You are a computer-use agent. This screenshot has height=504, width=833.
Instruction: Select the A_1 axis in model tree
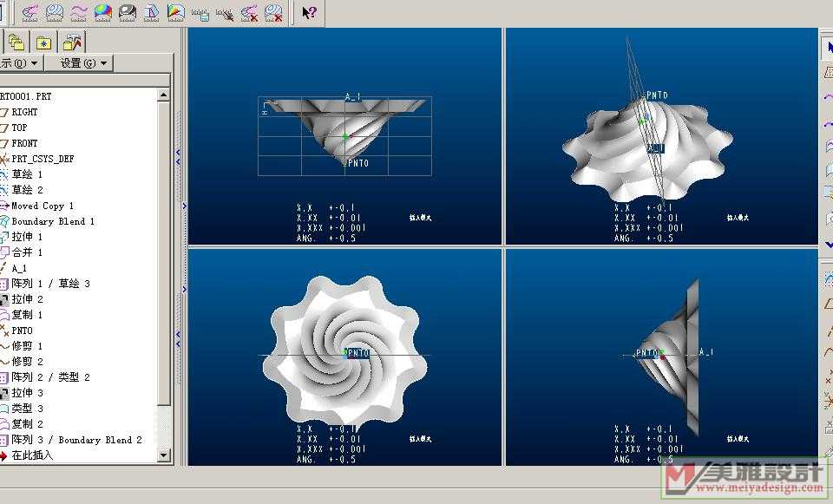19,268
